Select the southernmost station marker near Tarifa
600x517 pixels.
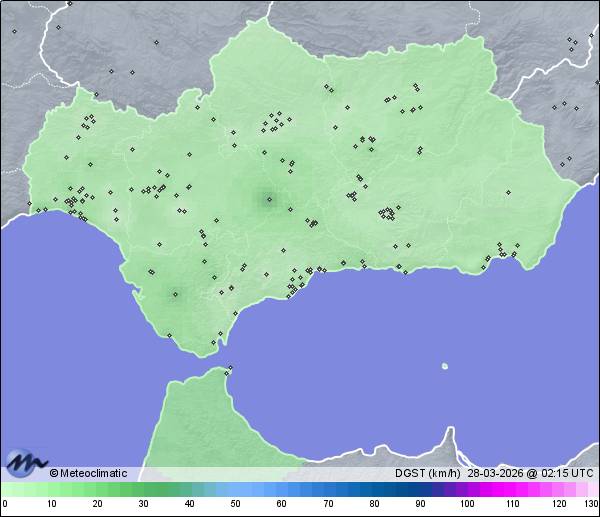[211, 353]
